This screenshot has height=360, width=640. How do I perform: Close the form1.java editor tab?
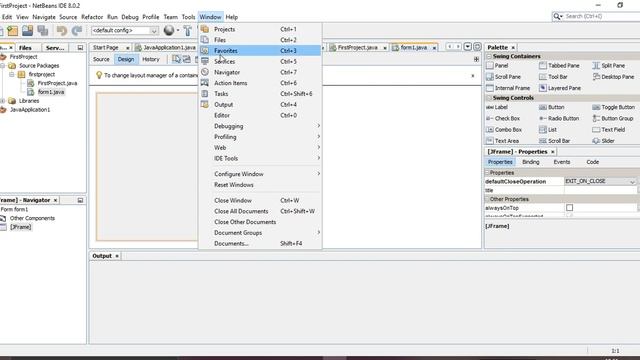(434, 48)
